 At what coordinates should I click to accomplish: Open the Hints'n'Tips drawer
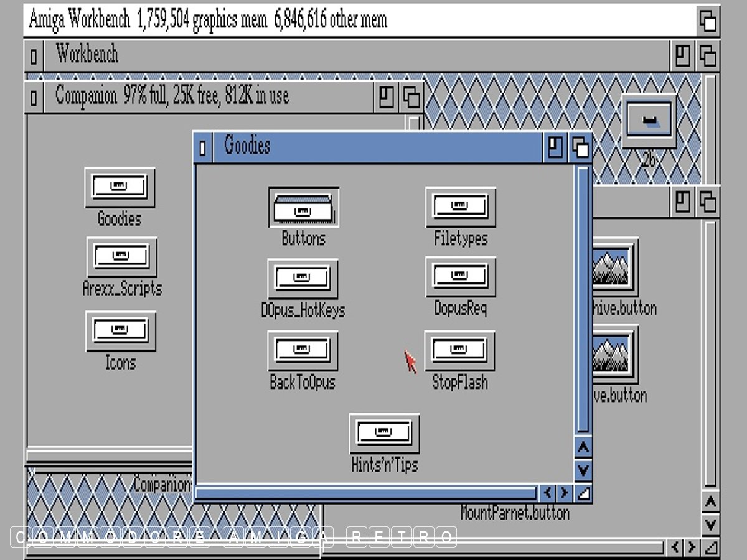point(384,434)
